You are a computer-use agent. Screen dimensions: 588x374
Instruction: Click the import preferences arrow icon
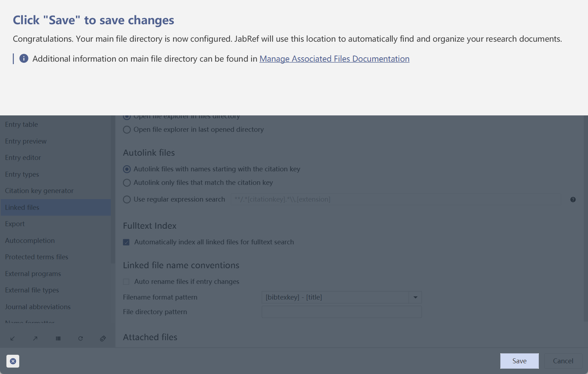click(12, 338)
